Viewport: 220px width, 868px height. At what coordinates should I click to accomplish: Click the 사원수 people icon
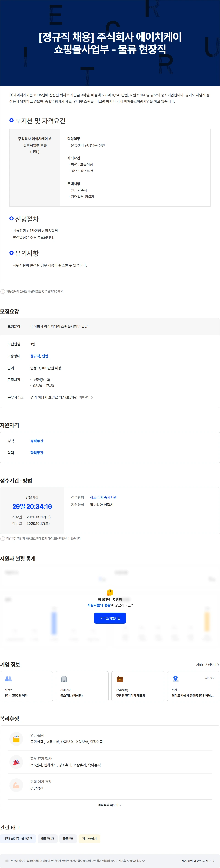[8, 679]
